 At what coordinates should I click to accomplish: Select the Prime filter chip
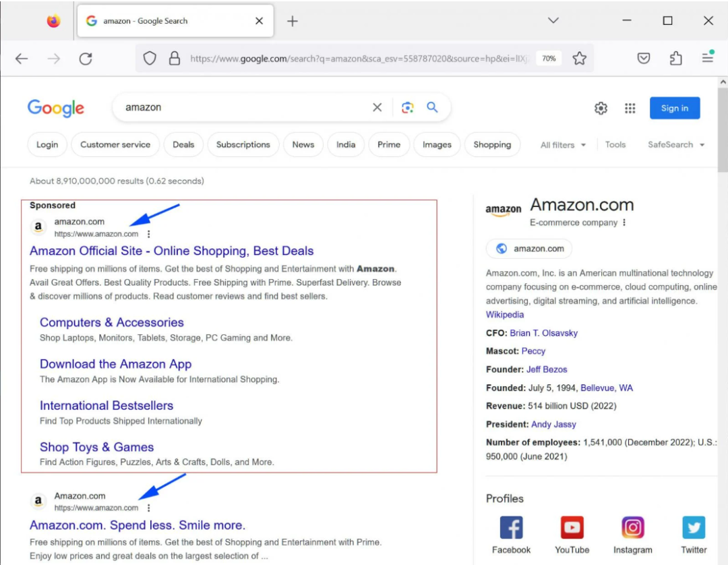pos(389,145)
